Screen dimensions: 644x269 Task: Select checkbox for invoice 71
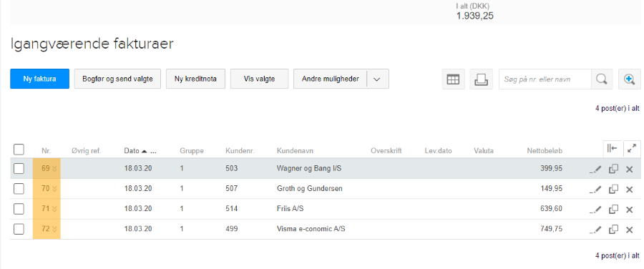[x=19, y=209]
